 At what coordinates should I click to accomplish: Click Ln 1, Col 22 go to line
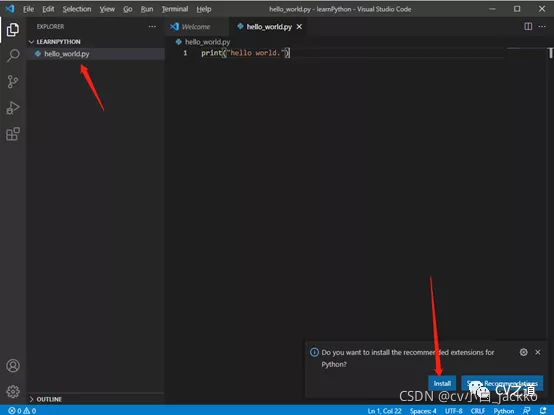coord(384,411)
